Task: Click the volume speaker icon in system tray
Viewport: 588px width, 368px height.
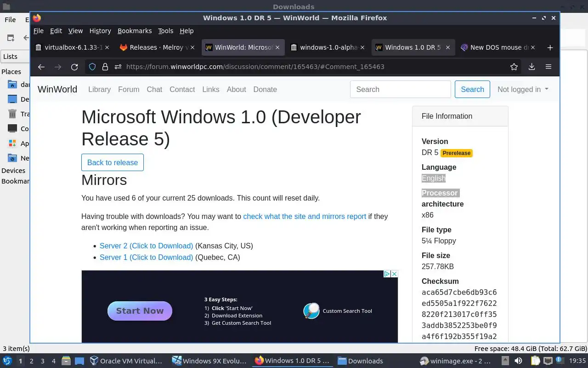Action: click(519, 361)
